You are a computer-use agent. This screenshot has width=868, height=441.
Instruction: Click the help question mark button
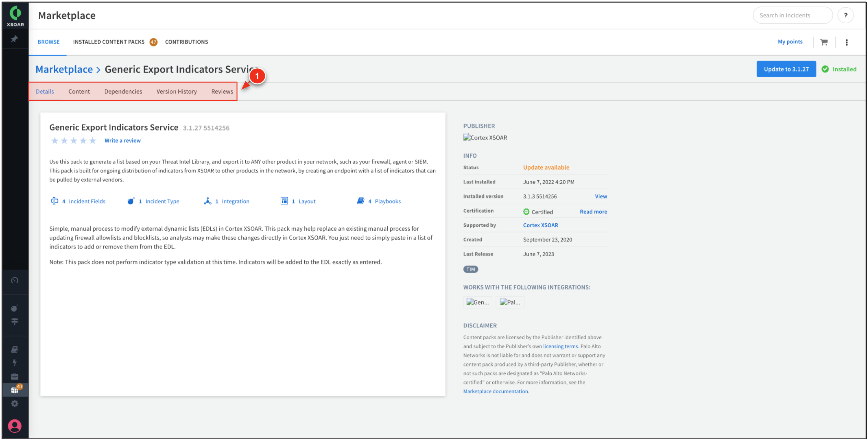click(845, 15)
